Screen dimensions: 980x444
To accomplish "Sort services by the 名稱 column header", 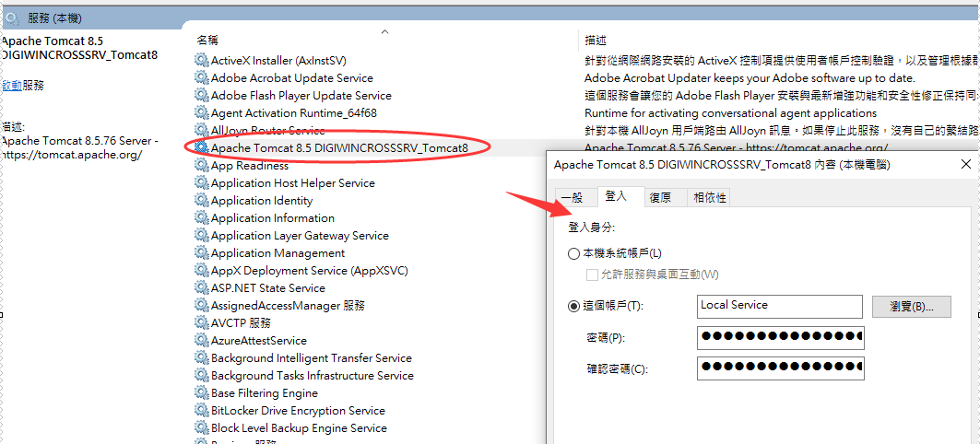I will point(207,41).
